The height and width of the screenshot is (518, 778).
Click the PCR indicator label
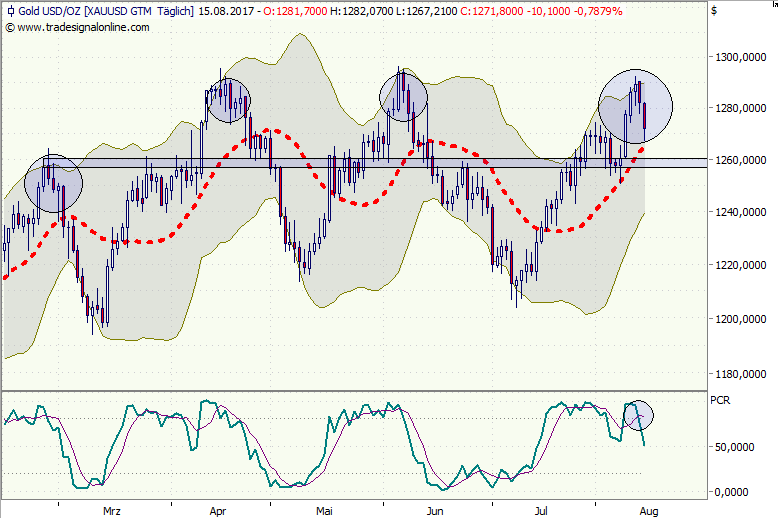[720, 400]
